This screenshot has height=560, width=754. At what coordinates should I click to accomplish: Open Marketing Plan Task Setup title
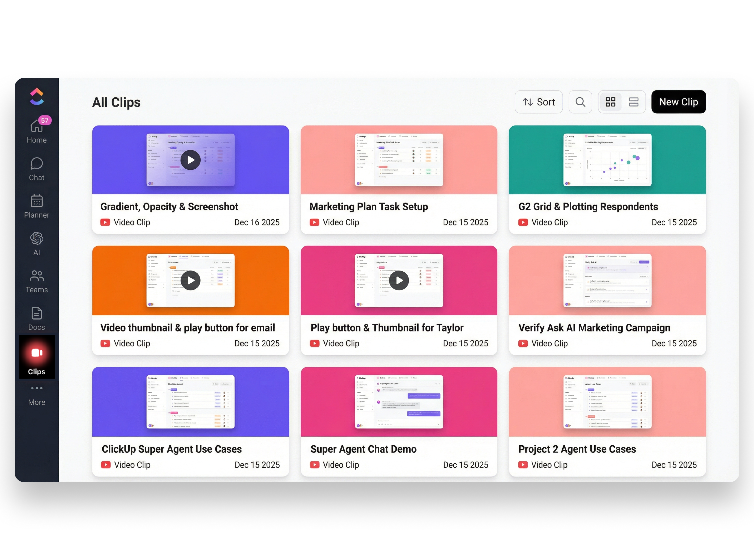coord(369,207)
